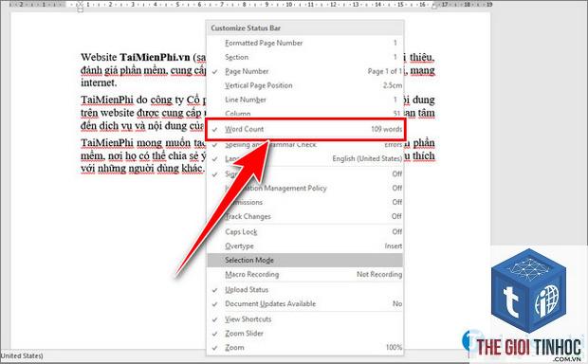Uncheck View Shortcuts in the menu

click(x=305, y=319)
